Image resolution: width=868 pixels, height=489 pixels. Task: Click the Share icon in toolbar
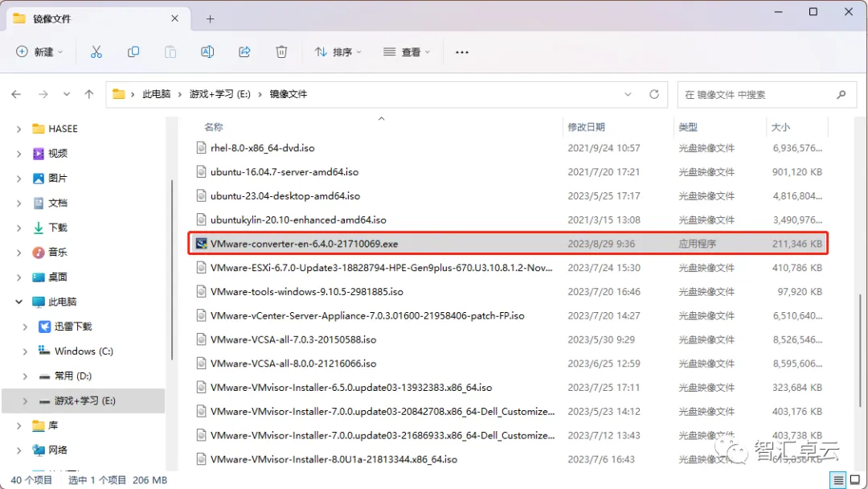[x=244, y=52]
